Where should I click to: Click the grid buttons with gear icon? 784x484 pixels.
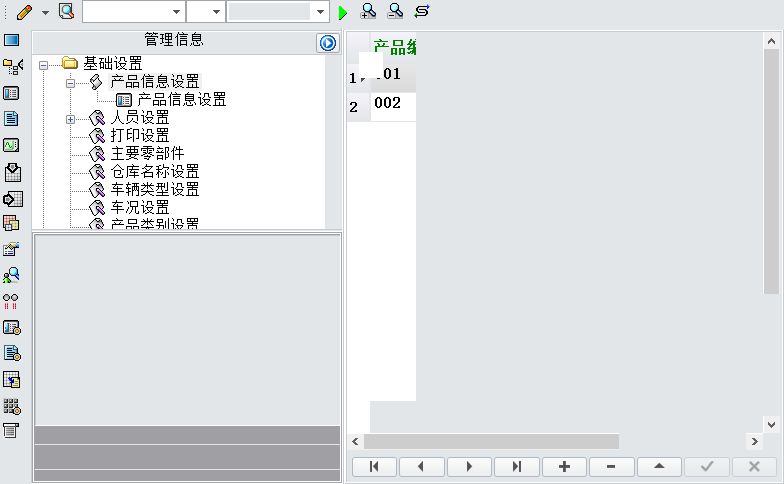[x=12, y=406]
